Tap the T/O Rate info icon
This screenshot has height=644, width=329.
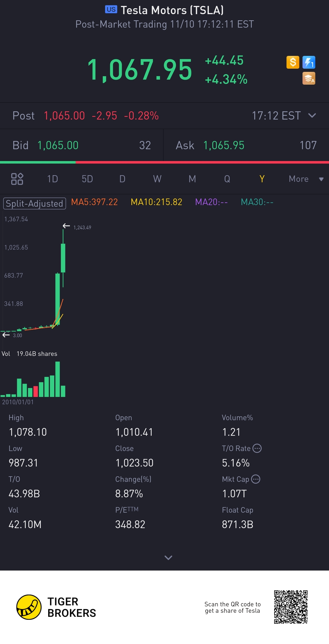(x=257, y=448)
